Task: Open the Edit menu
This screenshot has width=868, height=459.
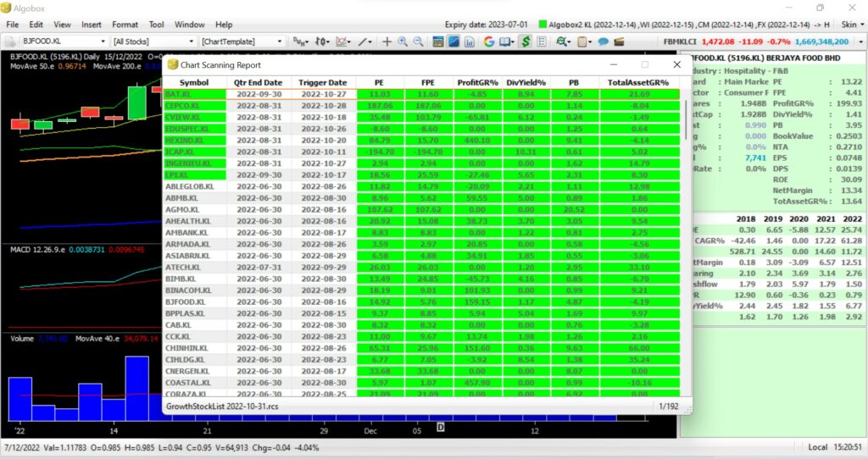Action: pos(36,25)
